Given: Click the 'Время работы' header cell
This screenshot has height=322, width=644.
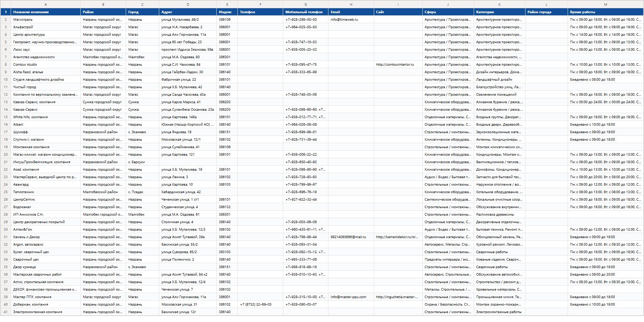Looking at the screenshot, I should pyautogui.click(x=605, y=12).
